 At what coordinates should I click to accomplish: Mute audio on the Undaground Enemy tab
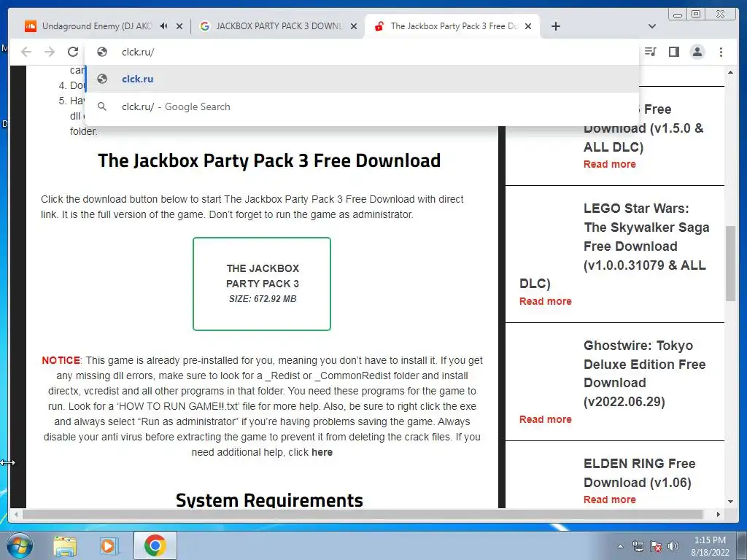pyautogui.click(x=164, y=26)
